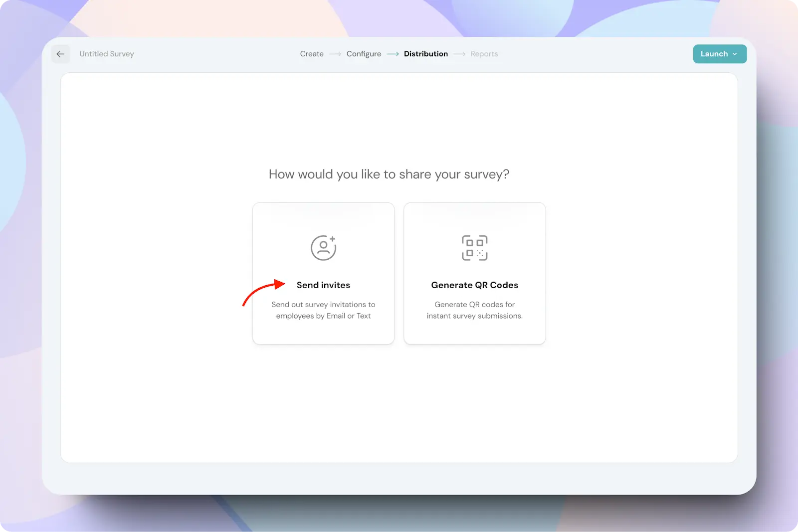Switch to the Configure step
Image resolution: width=798 pixels, height=532 pixels.
point(364,54)
